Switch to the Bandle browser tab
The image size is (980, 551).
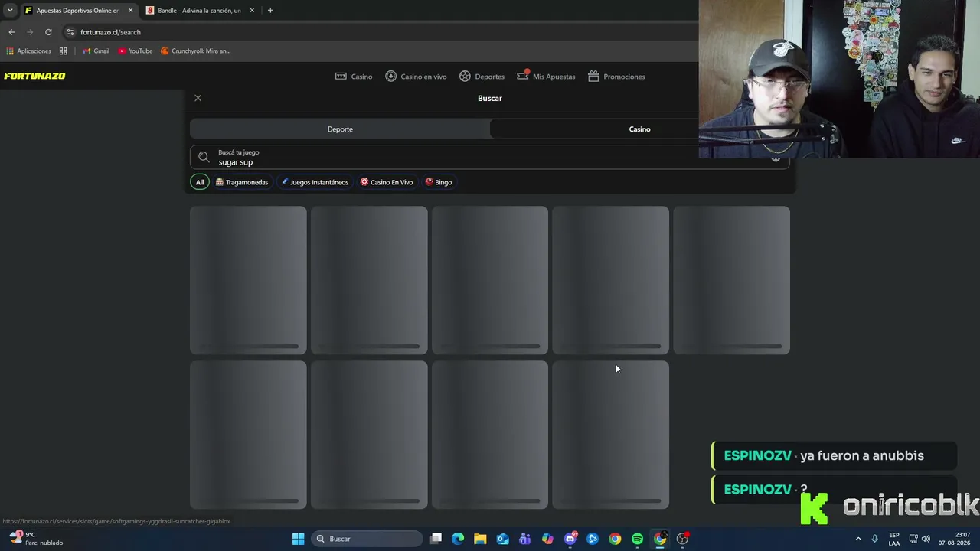pos(199,11)
